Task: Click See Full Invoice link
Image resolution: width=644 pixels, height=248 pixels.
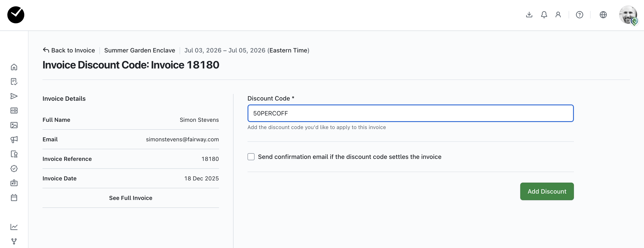Action: coord(131,198)
